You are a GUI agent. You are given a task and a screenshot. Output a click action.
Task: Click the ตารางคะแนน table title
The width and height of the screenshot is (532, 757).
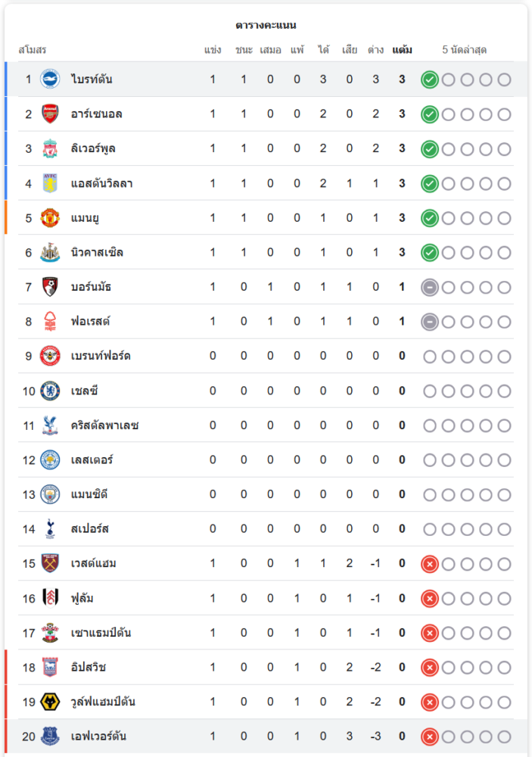(x=266, y=25)
